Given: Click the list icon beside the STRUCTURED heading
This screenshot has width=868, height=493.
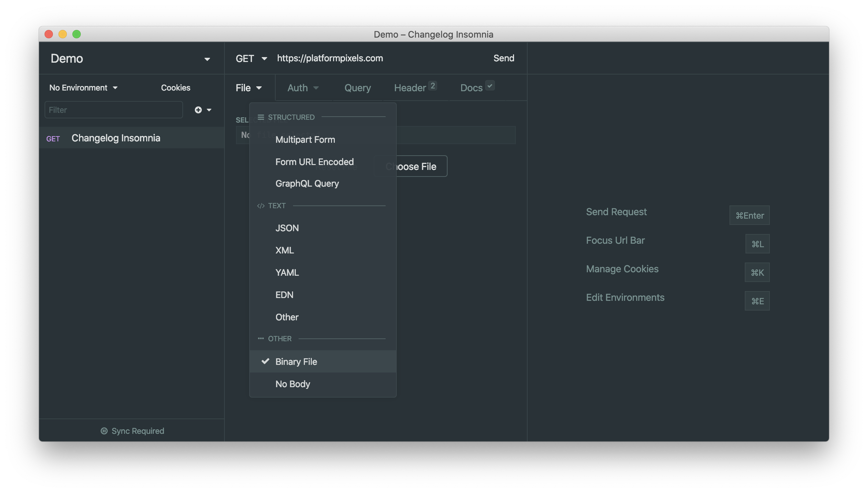Looking at the screenshot, I should point(260,117).
